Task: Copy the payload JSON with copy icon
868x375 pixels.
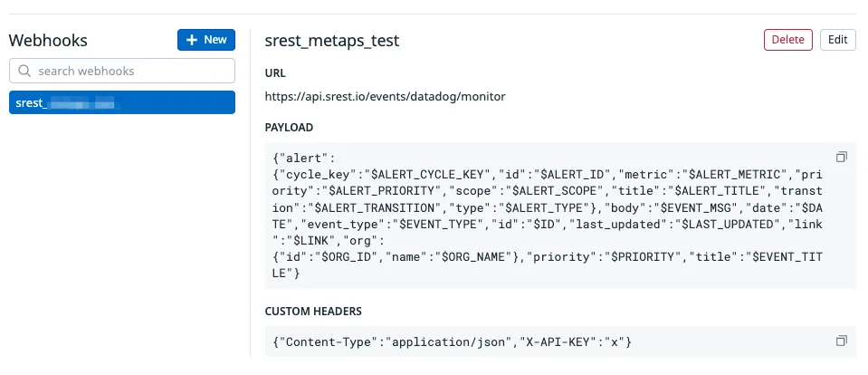Action: click(x=842, y=157)
